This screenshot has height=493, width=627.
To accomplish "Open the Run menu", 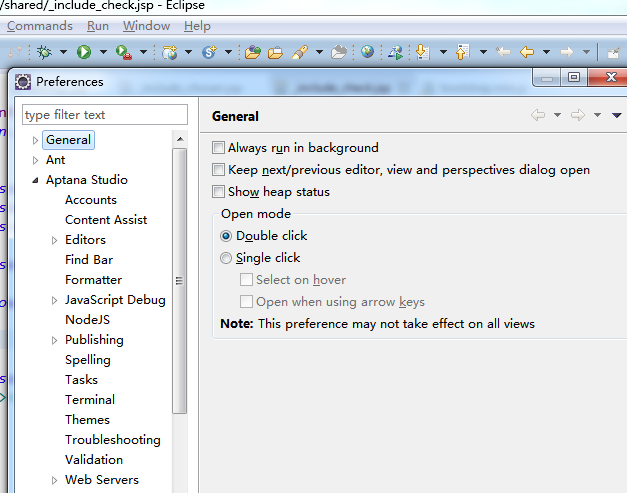I will (98, 26).
